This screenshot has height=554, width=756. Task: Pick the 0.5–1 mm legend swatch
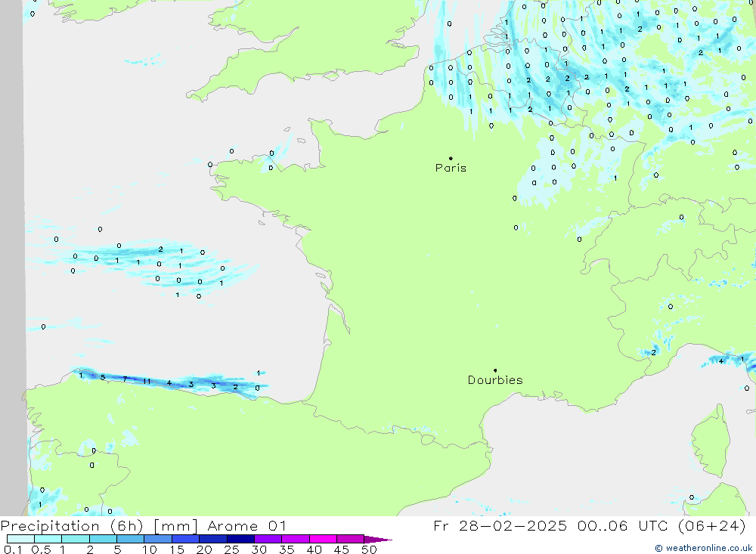(x=48, y=539)
